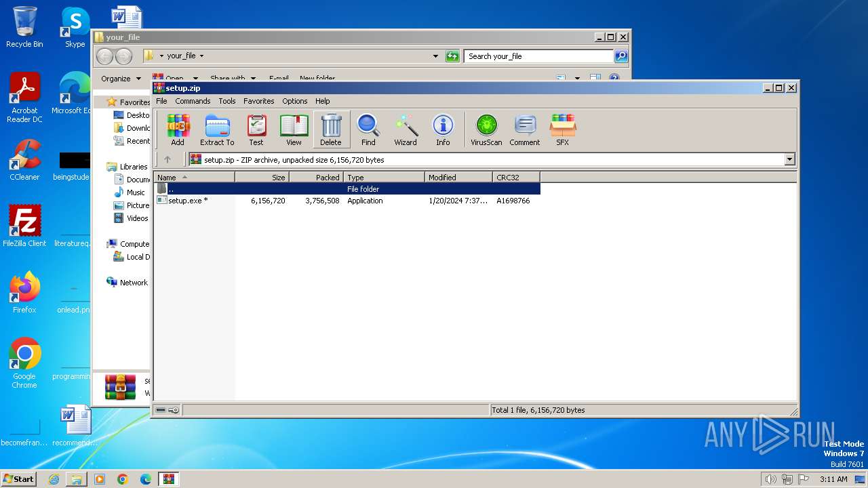The width and height of the screenshot is (868, 488).
Task: Sort by the Type column header
Action: (x=384, y=178)
